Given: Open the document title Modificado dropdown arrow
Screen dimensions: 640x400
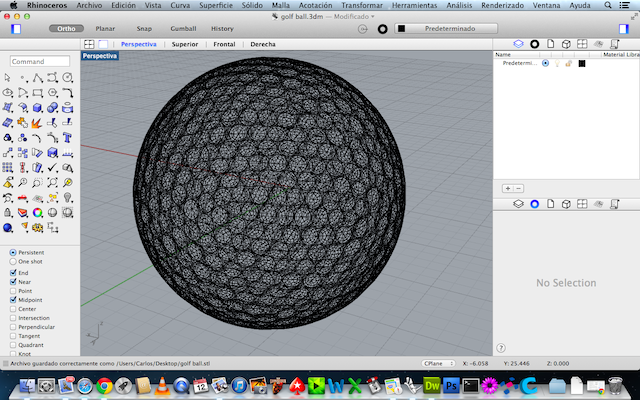Looking at the screenshot, I should (373, 17).
